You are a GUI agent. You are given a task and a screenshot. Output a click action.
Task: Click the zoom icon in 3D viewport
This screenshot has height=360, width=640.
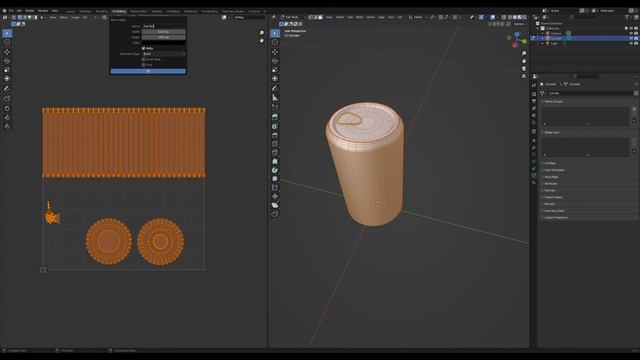pyautogui.click(x=524, y=53)
